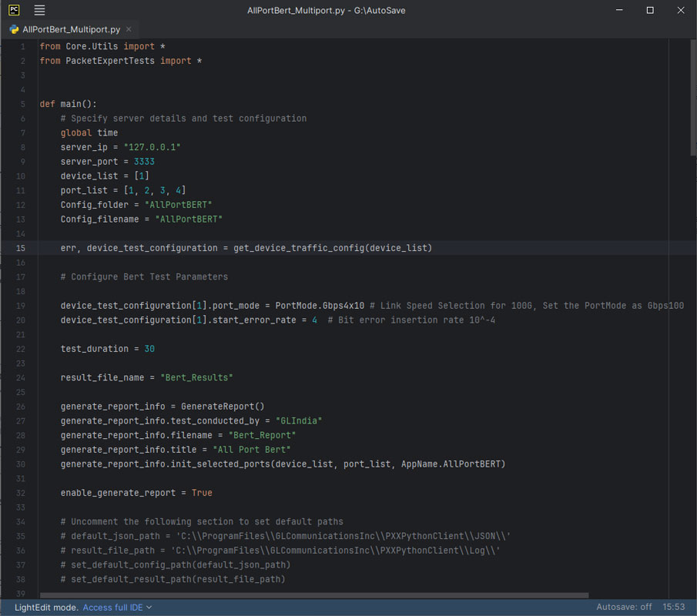The height and width of the screenshot is (616, 697).
Task: Click the "Bert_Report" string
Action: pyautogui.click(x=262, y=436)
